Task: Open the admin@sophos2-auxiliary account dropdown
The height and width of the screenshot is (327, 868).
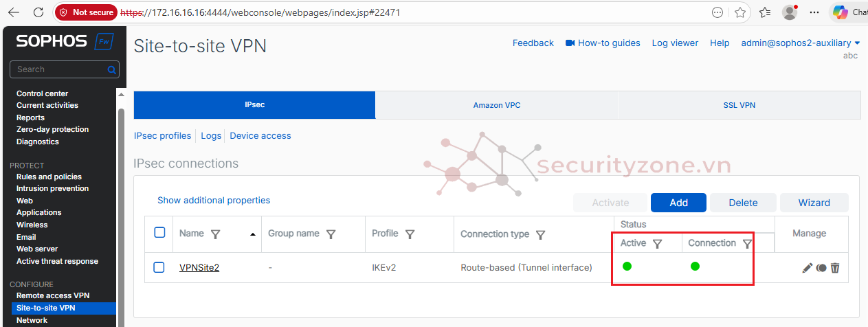Action: [x=800, y=43]
